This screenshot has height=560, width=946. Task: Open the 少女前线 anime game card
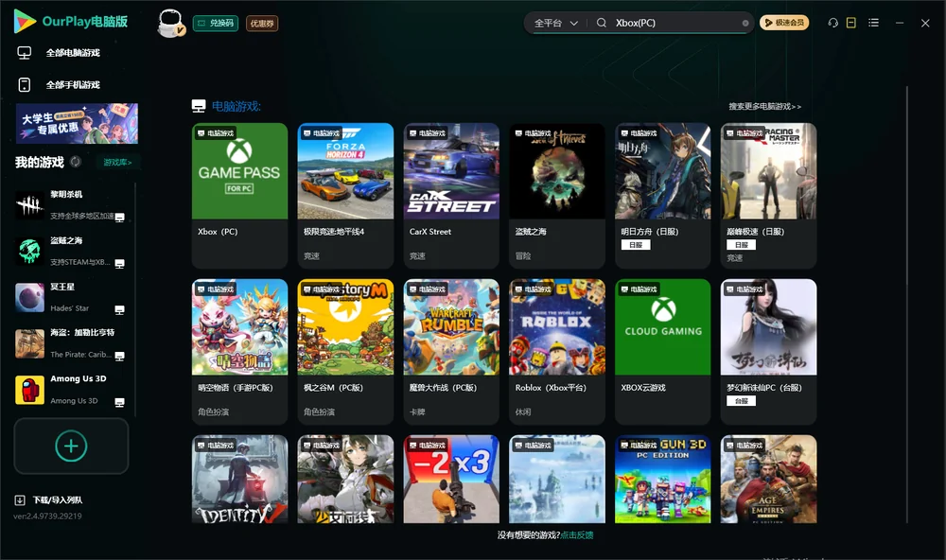[345, 480]
